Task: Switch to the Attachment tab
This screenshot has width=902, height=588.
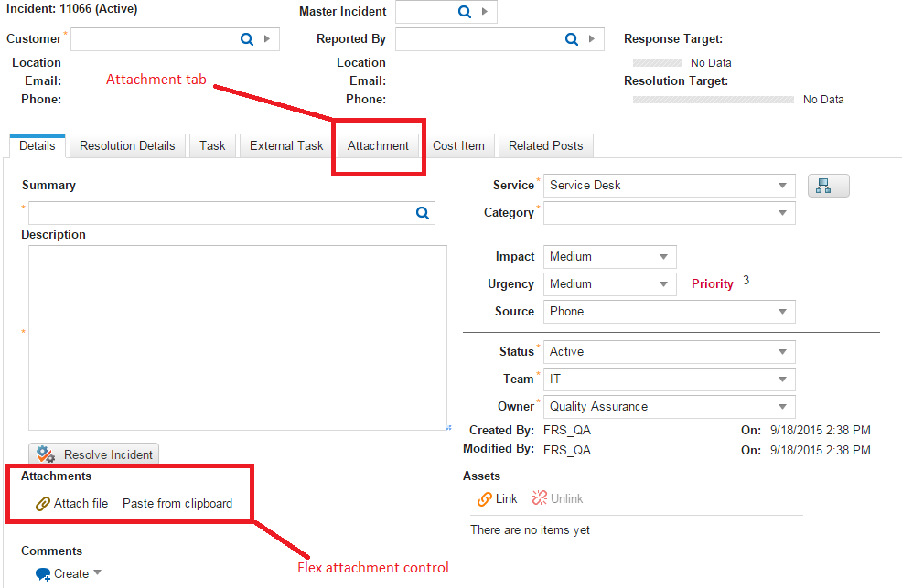Action: (378, 145)
